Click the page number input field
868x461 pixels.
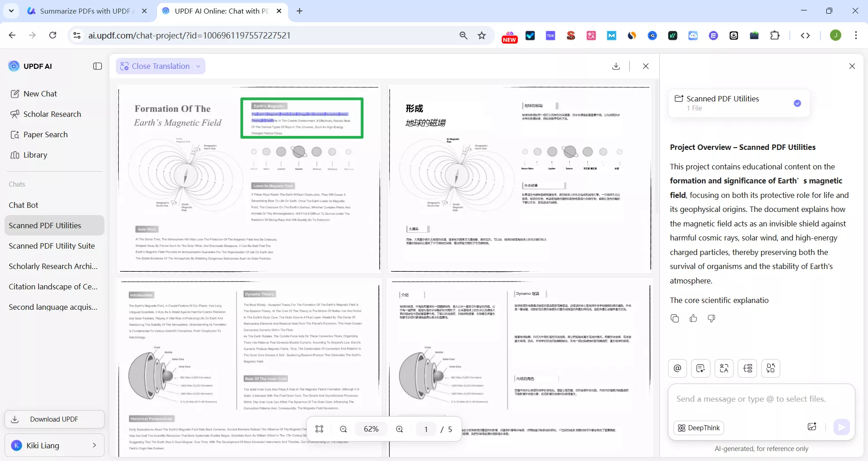pos(426,429)
